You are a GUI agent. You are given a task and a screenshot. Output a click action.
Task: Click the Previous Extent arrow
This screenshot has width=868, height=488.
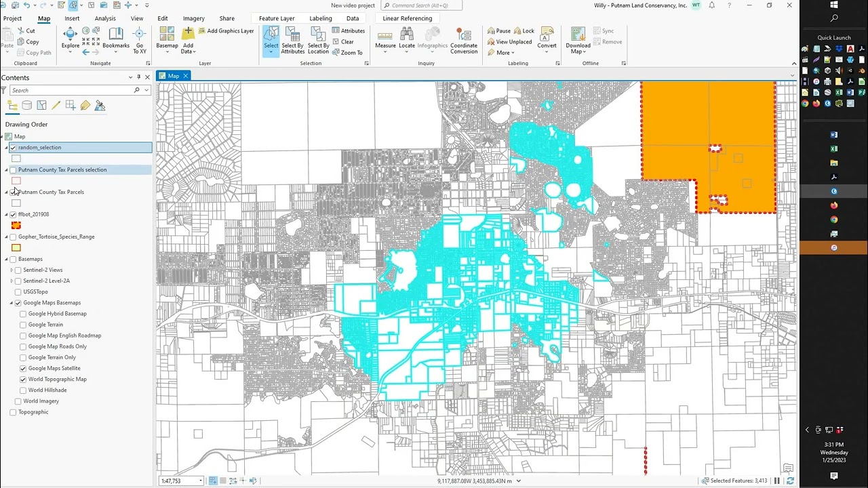(86, 52)
